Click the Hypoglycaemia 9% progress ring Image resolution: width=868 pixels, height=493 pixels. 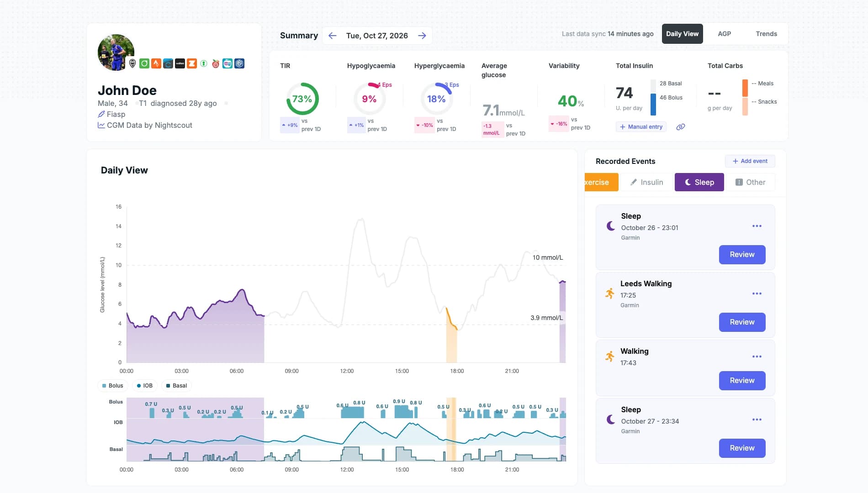click(369, 99)
